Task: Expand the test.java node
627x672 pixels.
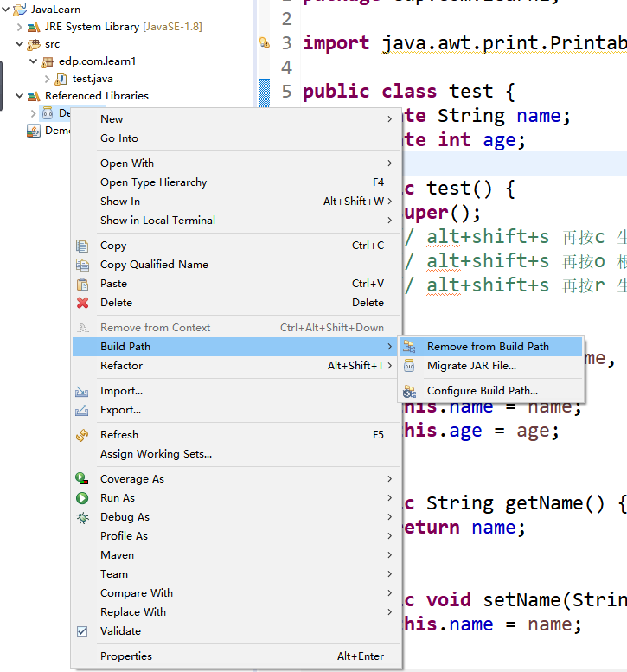Action: 48,79
